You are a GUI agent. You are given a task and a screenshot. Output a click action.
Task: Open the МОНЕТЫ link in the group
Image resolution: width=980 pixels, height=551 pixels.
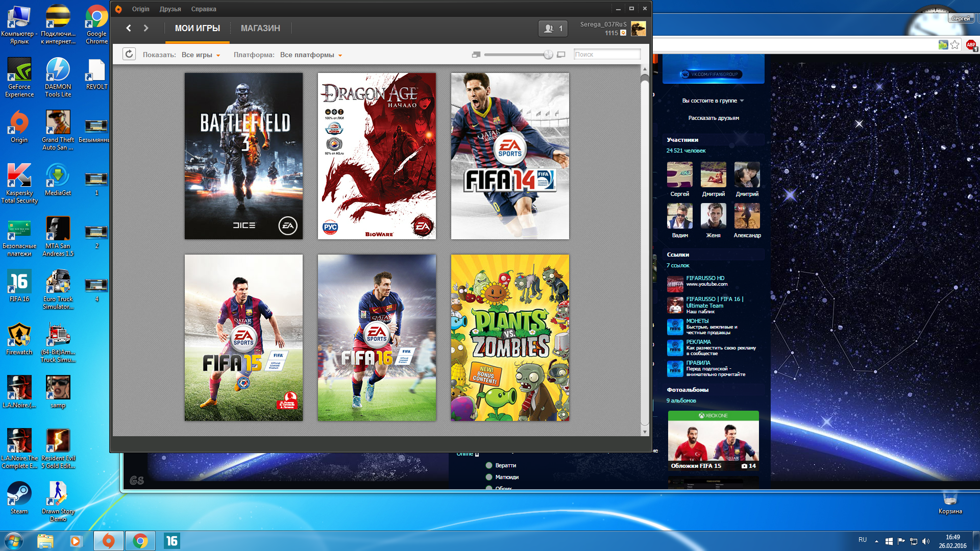pos(697,321)
